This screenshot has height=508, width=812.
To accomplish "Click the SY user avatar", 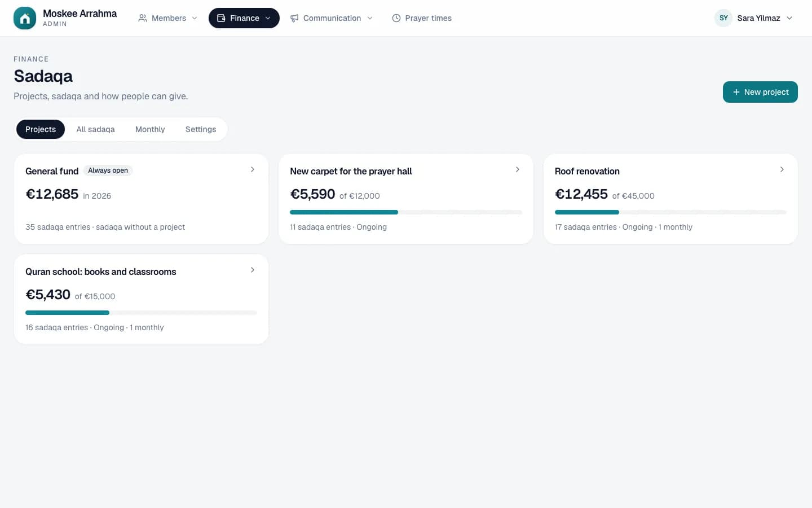I will click(723, 18).
